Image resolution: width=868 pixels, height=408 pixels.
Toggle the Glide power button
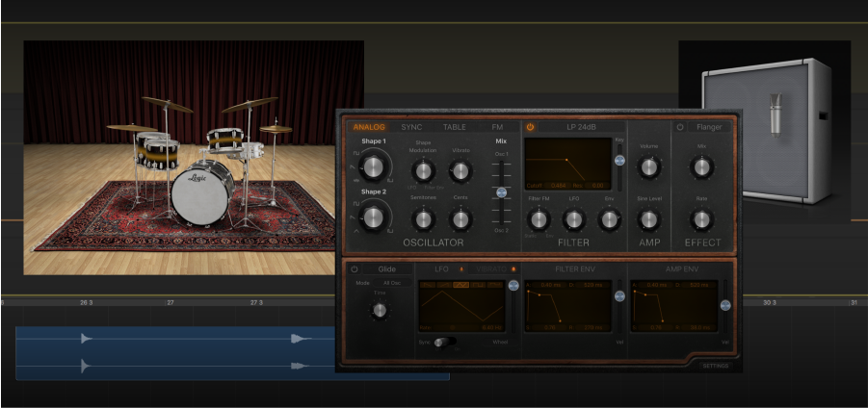coord(354,269)
